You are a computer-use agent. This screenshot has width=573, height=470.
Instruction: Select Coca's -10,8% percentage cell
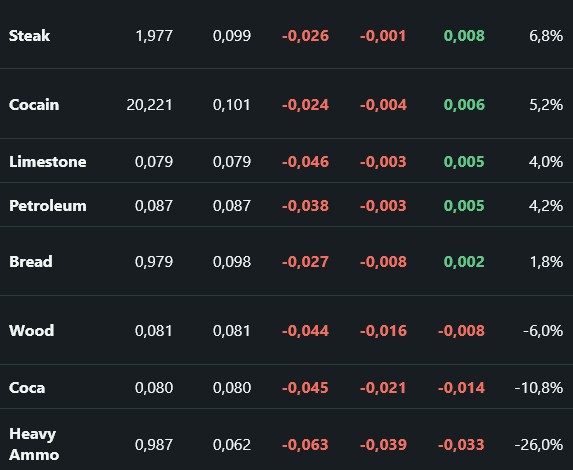(539, 388)
